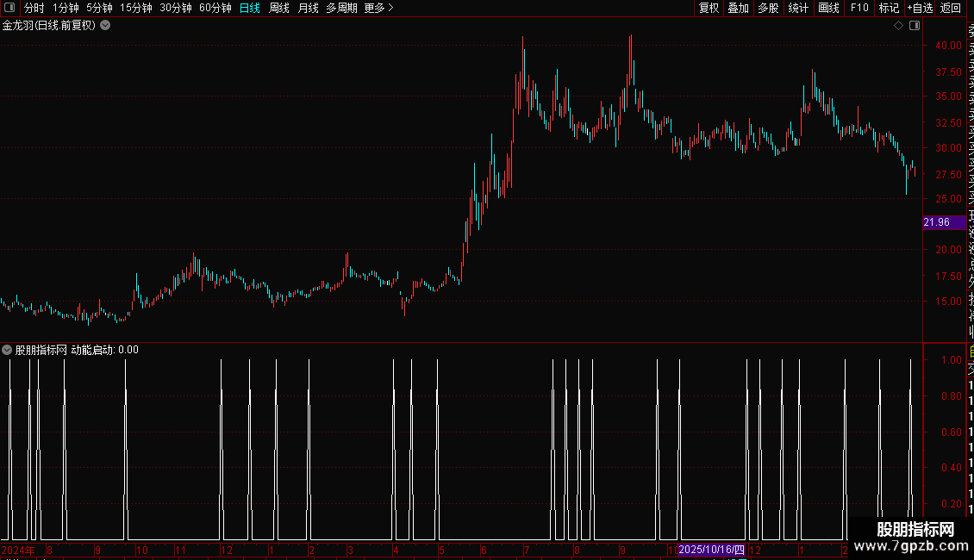974x560 pixels.
Task: Switch to 月线 monthly chart
Action: 308,8
